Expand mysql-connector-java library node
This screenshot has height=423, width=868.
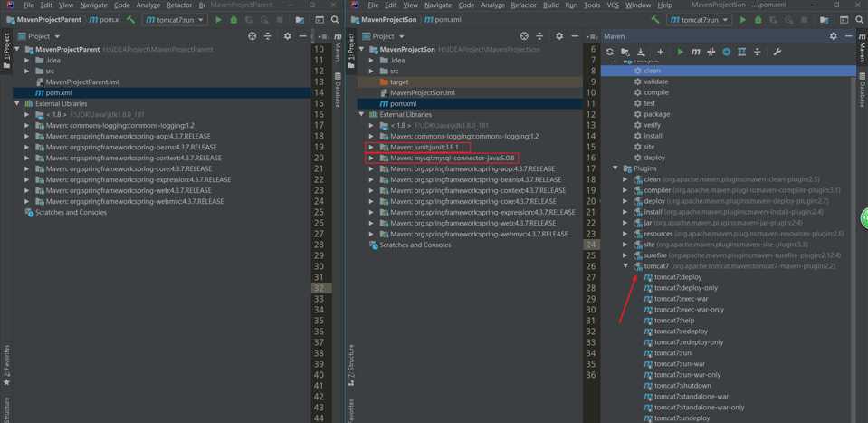tap(371, 158)
